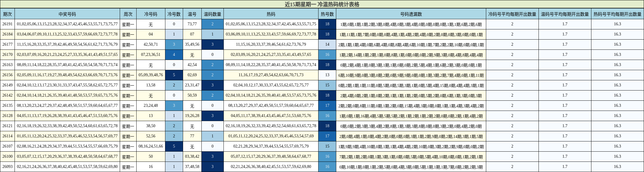This screenshot has width=644, height=172.
Task: Click cold number 04 in row 26184
Action: click(x=151, y=34)
